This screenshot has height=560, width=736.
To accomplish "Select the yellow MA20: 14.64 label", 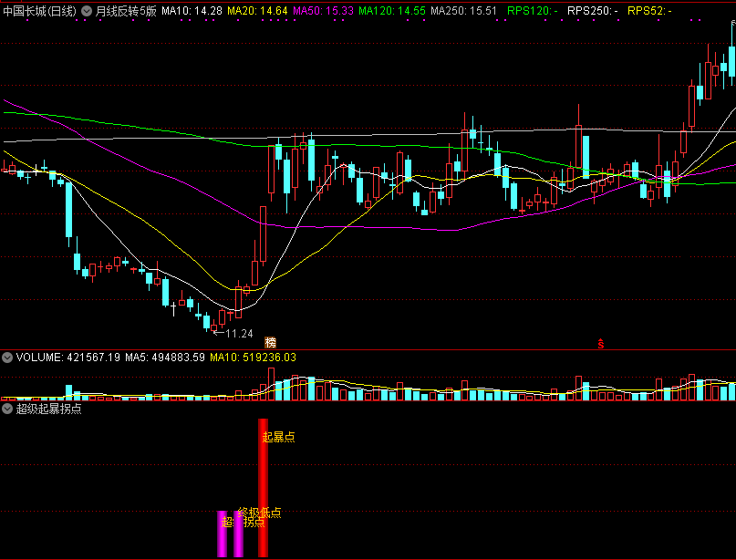I will click(x=257, y=11).
